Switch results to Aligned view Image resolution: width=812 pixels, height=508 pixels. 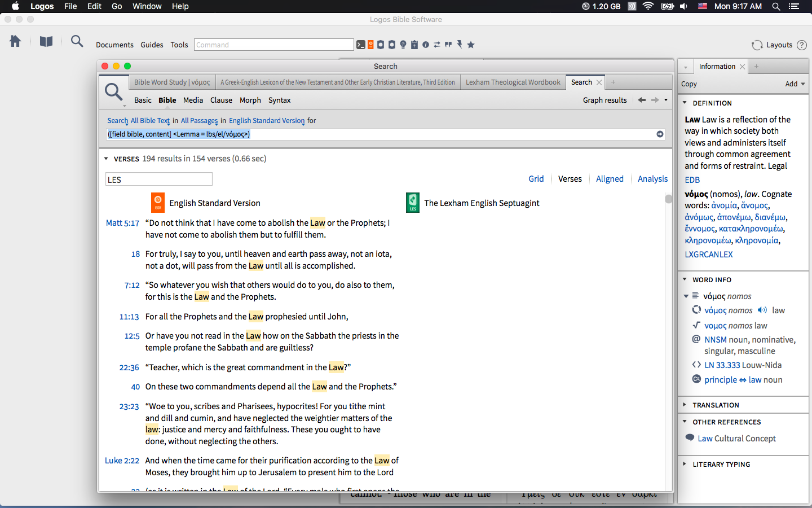pyautogui.click(x=610, y=179)
